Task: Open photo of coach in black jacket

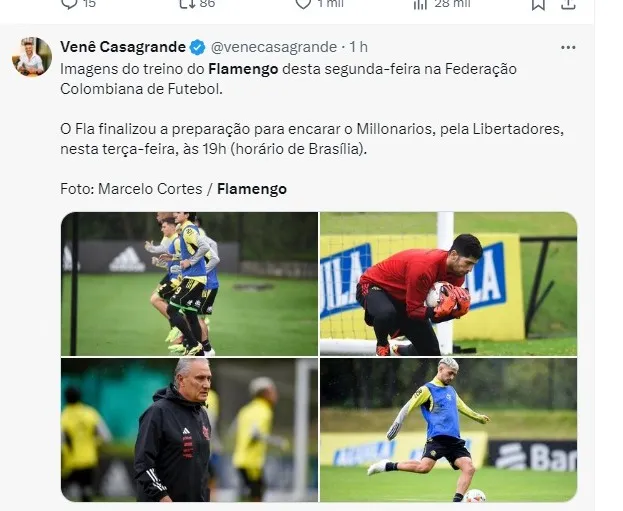Action: click(190, 430)
